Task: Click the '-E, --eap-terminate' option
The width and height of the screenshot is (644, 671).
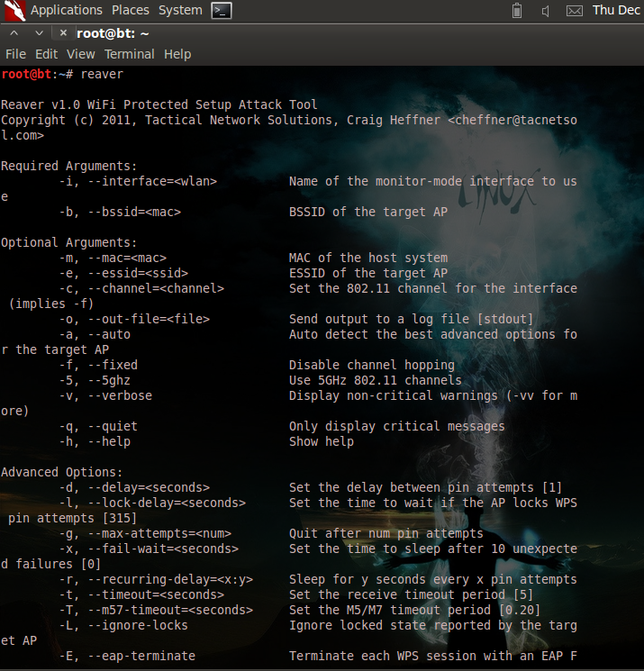Action: 127,656
